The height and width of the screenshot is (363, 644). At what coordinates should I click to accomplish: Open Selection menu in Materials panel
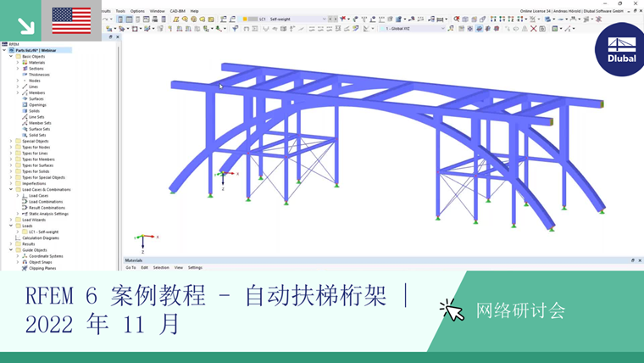tap(161, 268)
